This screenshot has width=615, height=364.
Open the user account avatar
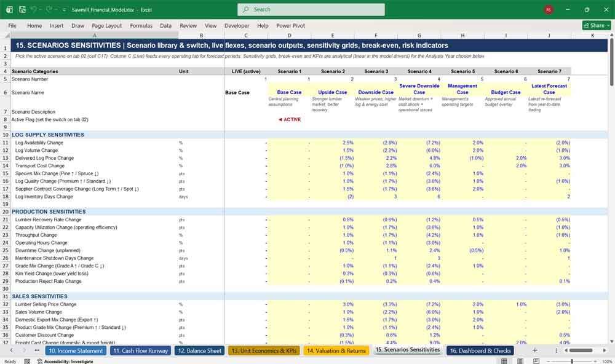pos(549,10)
